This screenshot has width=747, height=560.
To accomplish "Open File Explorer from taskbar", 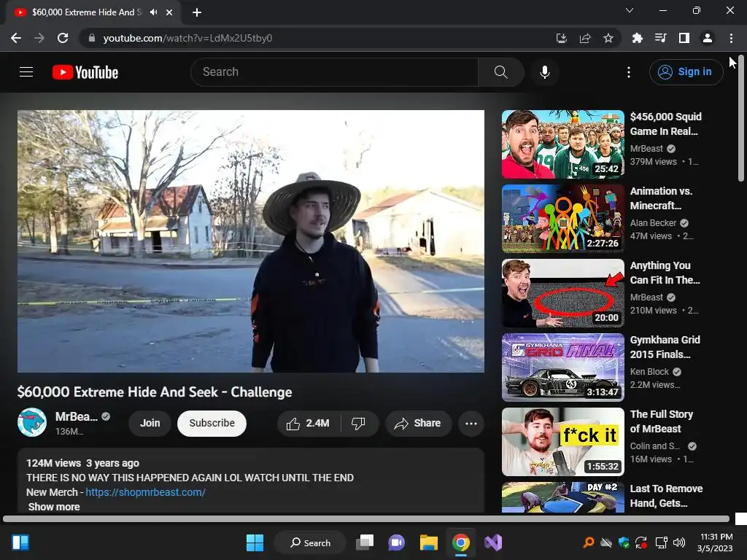I will point(428,542).
